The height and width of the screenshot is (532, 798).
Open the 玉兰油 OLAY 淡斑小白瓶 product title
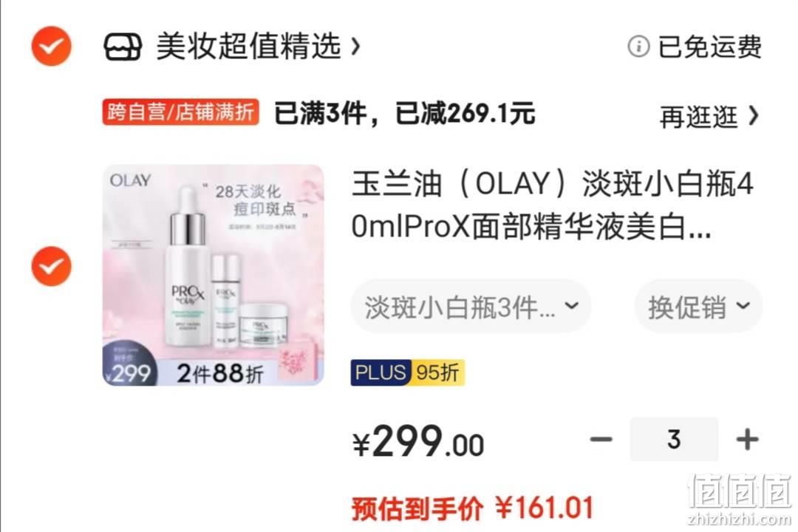pos(553,205)
